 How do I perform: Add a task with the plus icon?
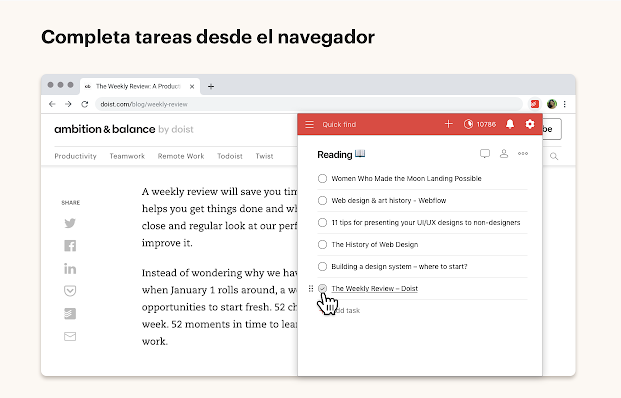pos(448,124)
